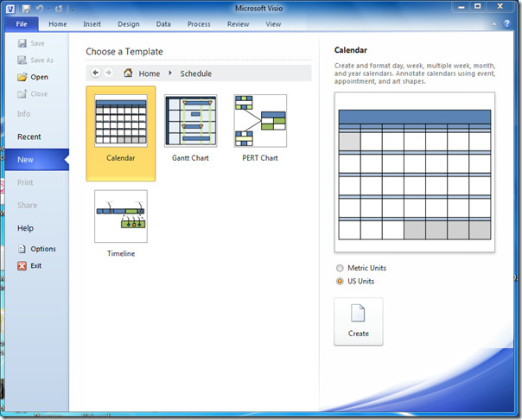
Task: Switch to the Data ribbon tab
Action: tap(163, 24)
